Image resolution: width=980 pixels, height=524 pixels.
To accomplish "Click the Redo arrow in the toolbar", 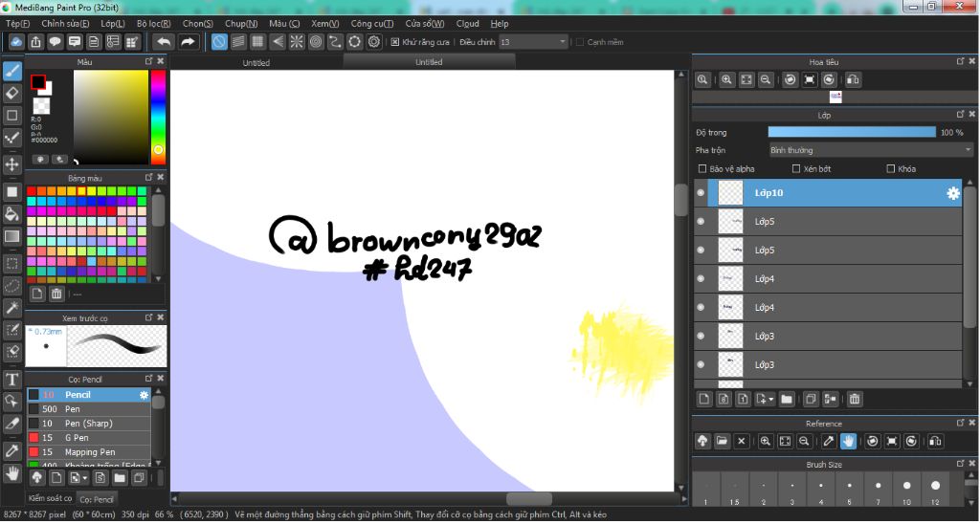I will [188, 42].
